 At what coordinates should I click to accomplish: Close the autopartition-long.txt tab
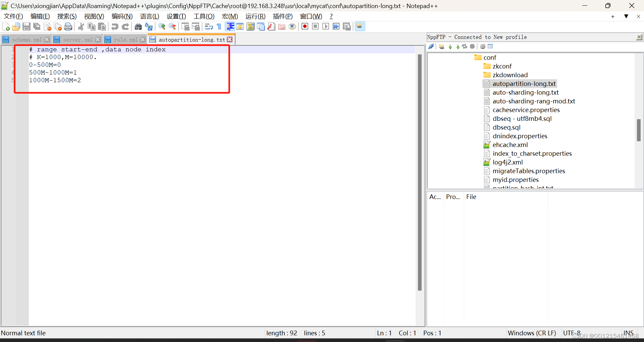[230, 40]
